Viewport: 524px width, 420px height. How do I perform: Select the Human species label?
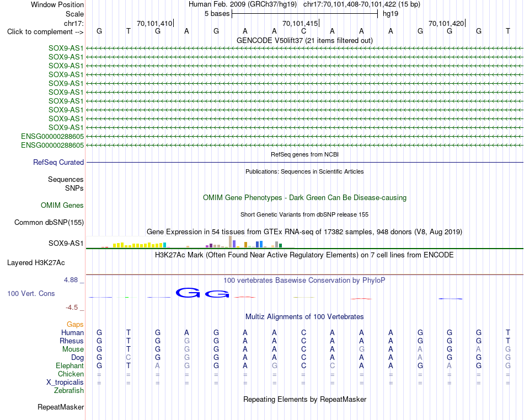tap(72, 332)
